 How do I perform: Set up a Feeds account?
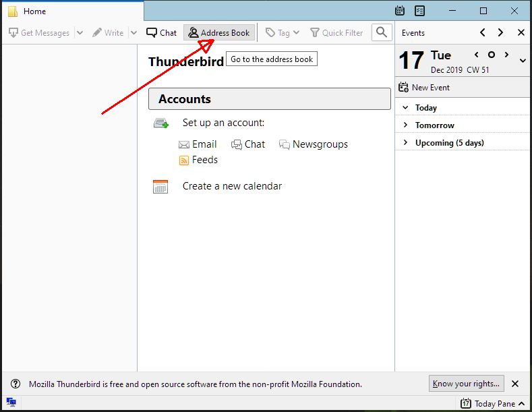pos(198,160)
